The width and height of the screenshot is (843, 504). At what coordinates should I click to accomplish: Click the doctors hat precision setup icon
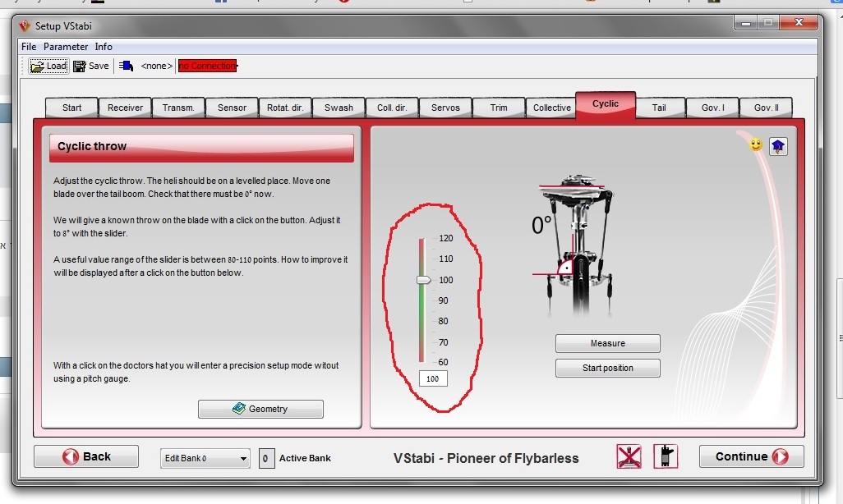(778, 146)
